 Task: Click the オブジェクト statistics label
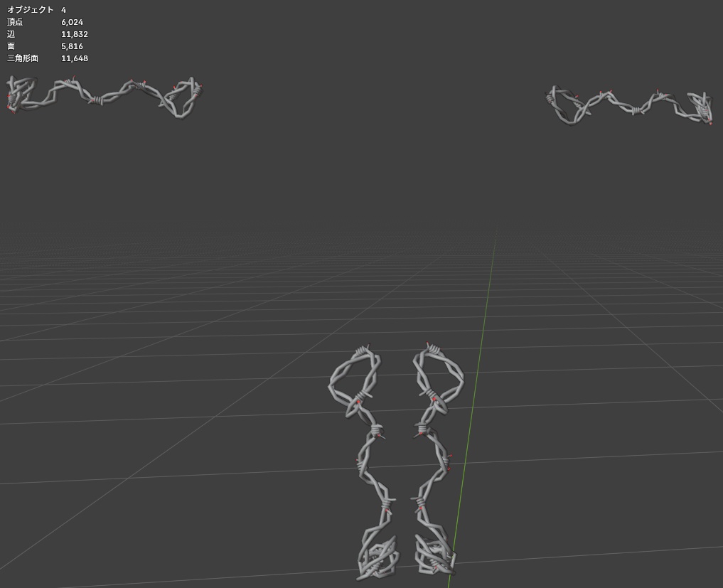[31, 10]
